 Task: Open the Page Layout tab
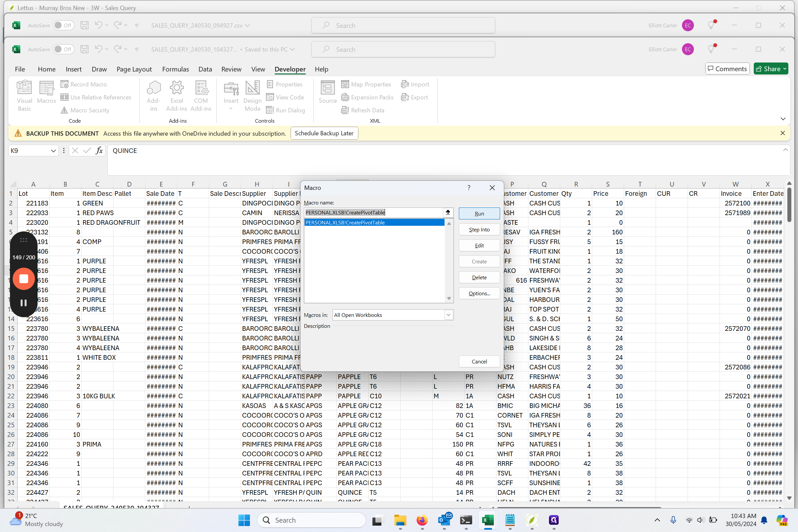(134, 69)
